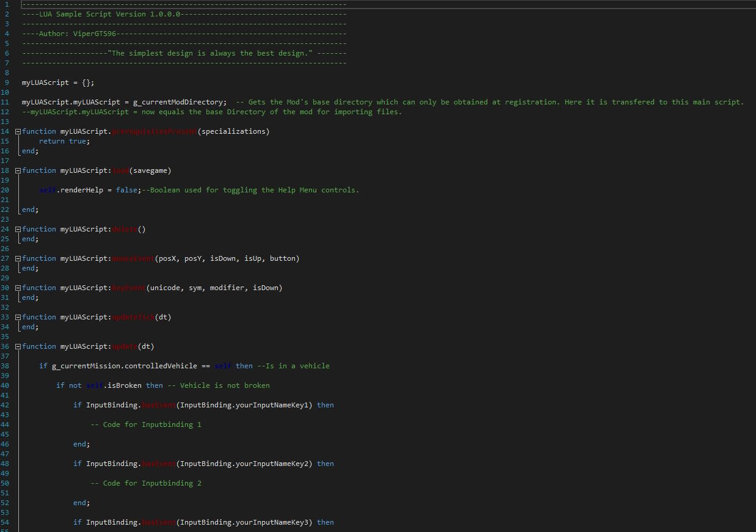Image resolution: width=756 pixels, height=532 pixels.
Task: Click the isBroken check on line 40
Action: point(122,385)
